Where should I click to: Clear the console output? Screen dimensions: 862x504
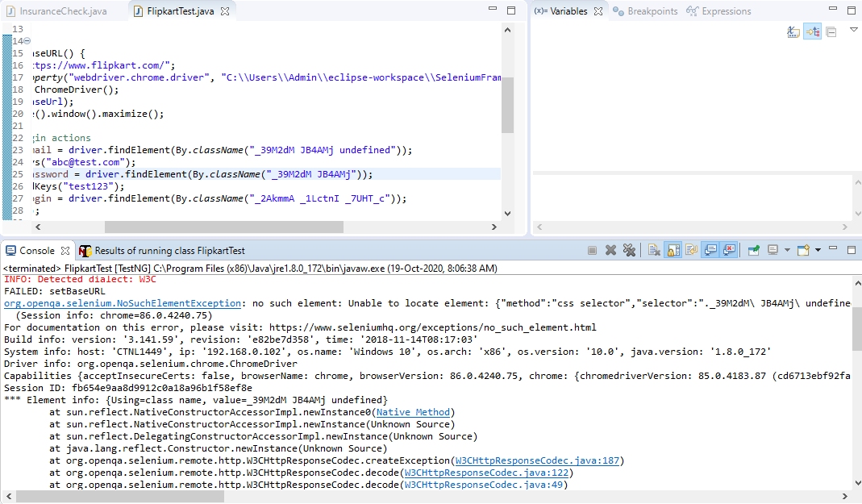point(654,250)
